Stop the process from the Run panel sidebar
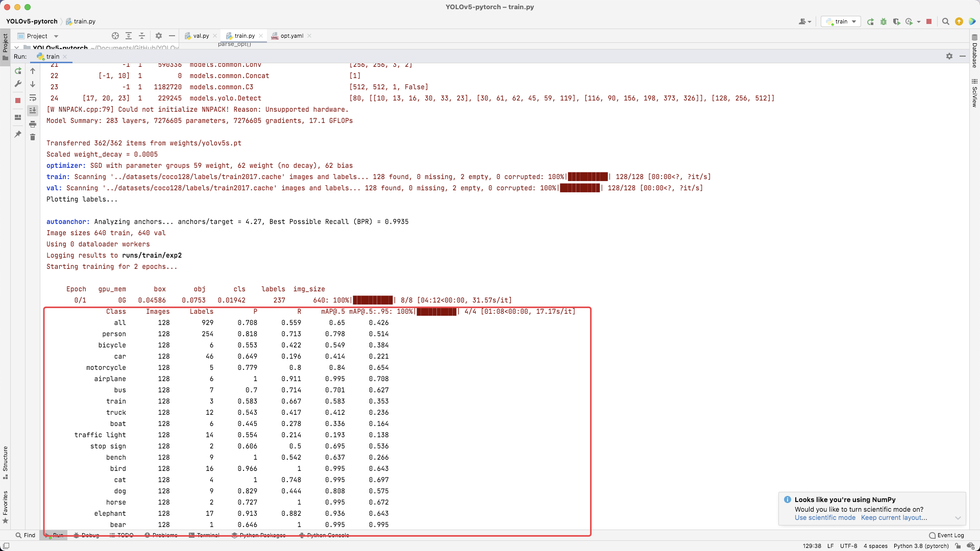Viewport: 980px width, 551px height. coord(18,101)
